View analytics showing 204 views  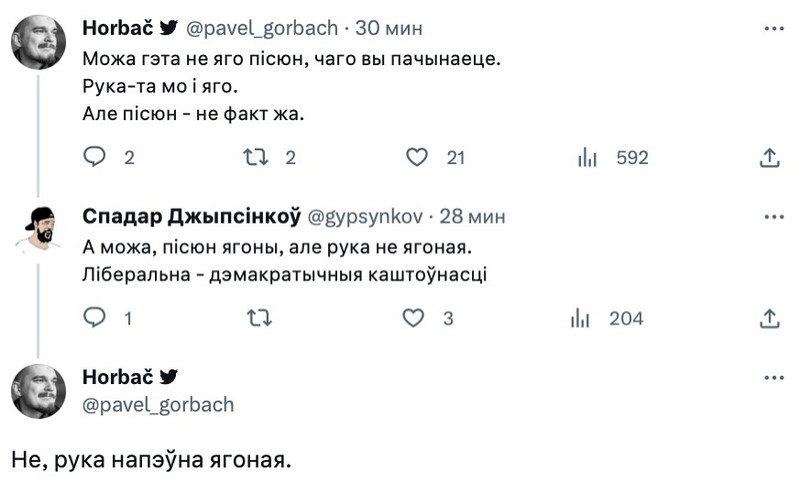[580, 318]
